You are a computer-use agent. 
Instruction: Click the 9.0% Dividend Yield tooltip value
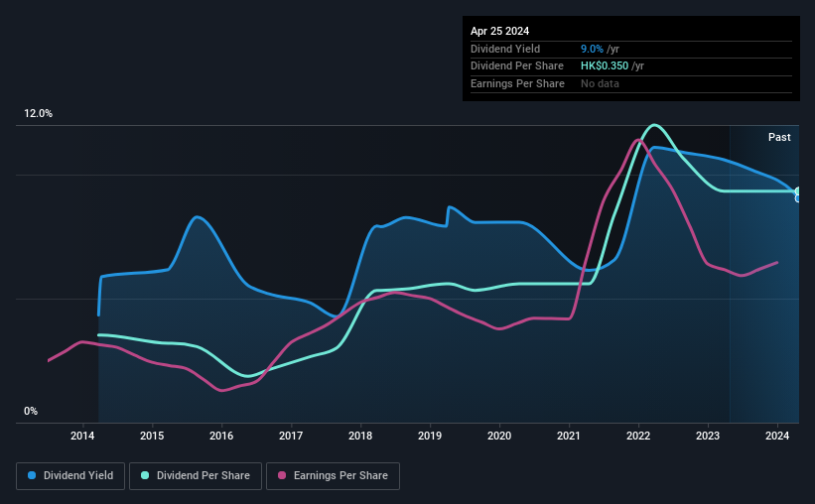pyautogui.click(x=592, y=49)
